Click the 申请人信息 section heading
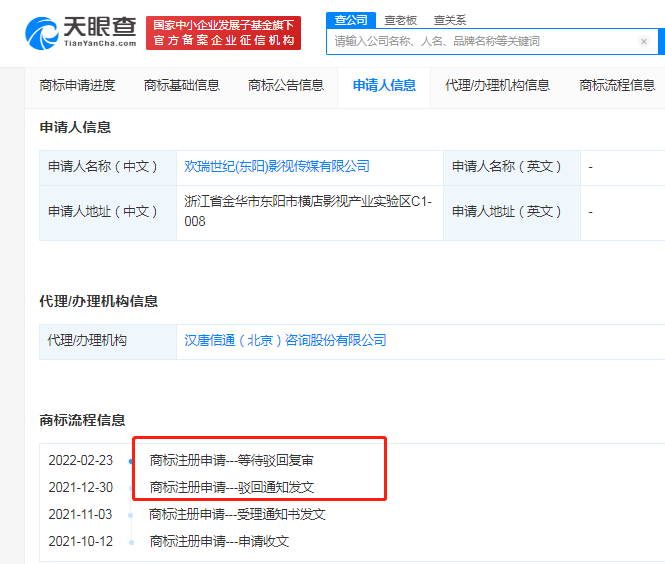 75,127
